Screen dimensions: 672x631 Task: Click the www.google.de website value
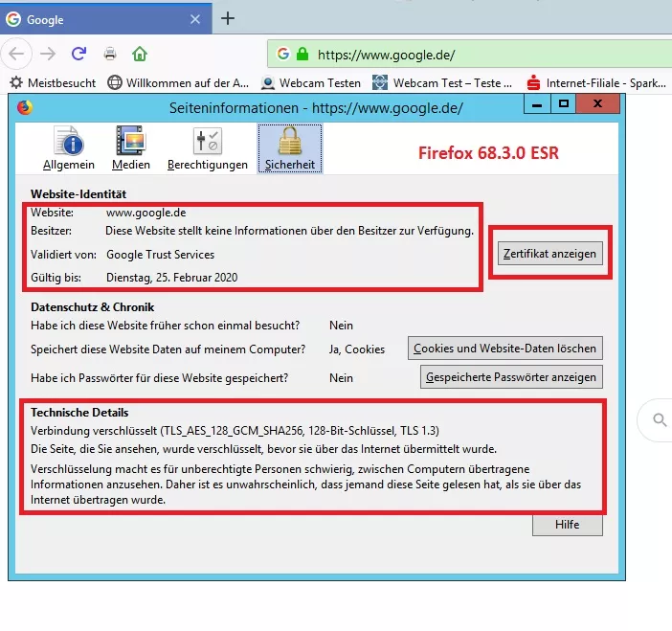(x=146, y=213)
